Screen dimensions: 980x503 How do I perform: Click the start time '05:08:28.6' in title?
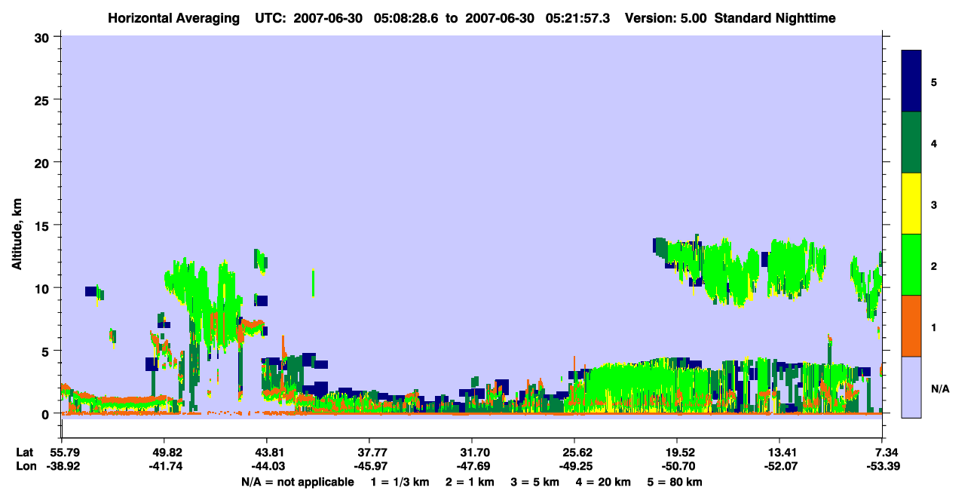[x=407, y=17]
